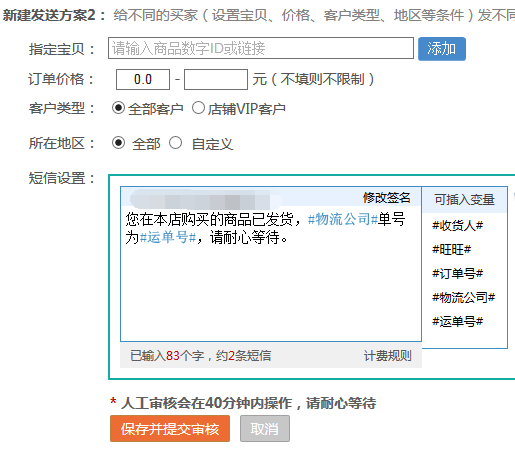Insert the #收货人# variable
The height and width of the screenshot is (458, 515).
tap(457, 226)
